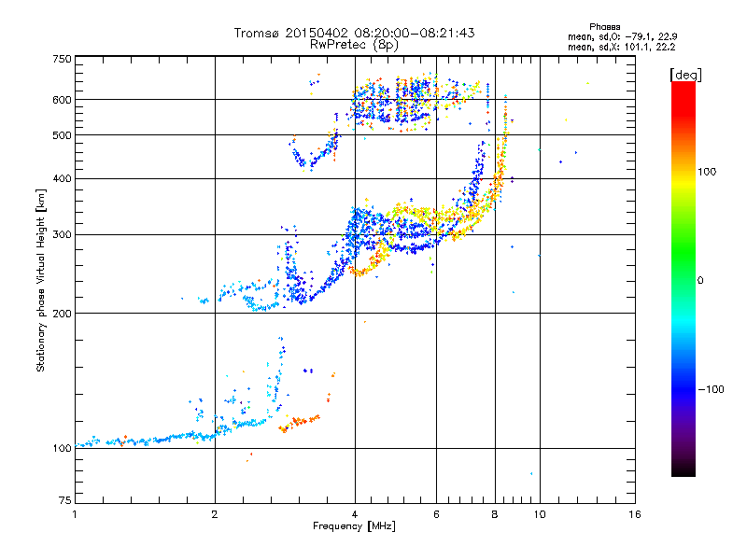The image size is (747, 560).
Task: Click the 'Frequency [MHz]' axis label
Action: 354,526
